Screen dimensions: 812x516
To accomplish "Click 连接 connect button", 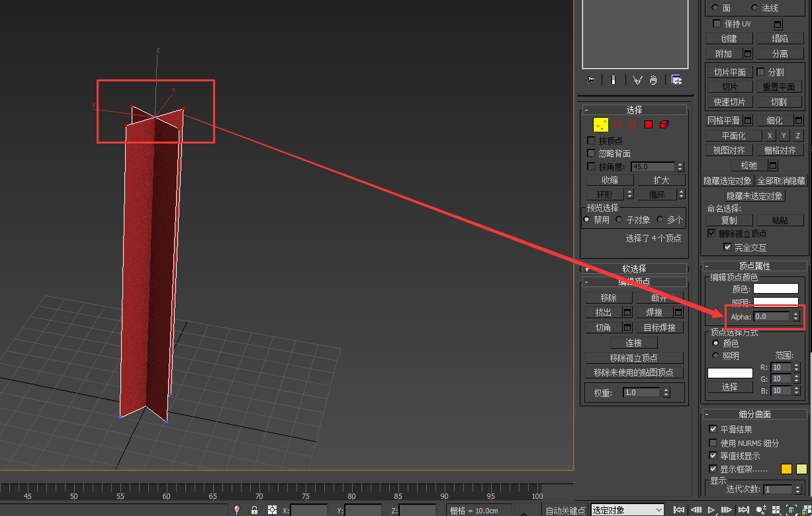I will coord(634,343).
